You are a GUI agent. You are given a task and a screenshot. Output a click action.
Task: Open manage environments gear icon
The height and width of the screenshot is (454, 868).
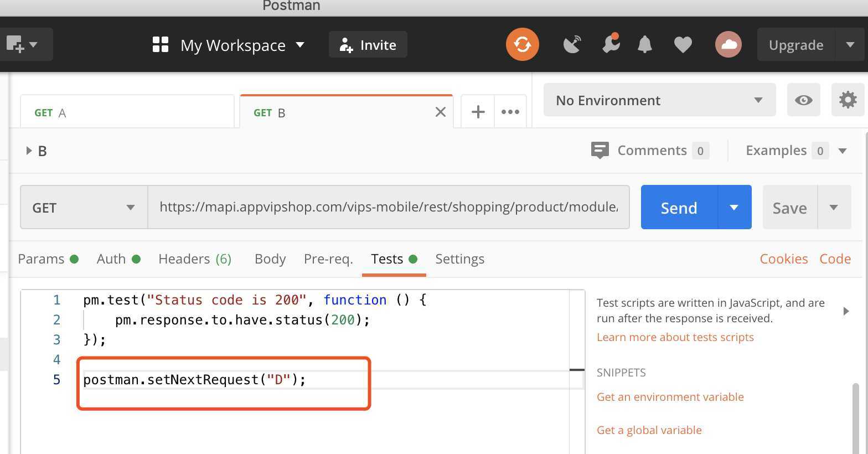[848, 100]
